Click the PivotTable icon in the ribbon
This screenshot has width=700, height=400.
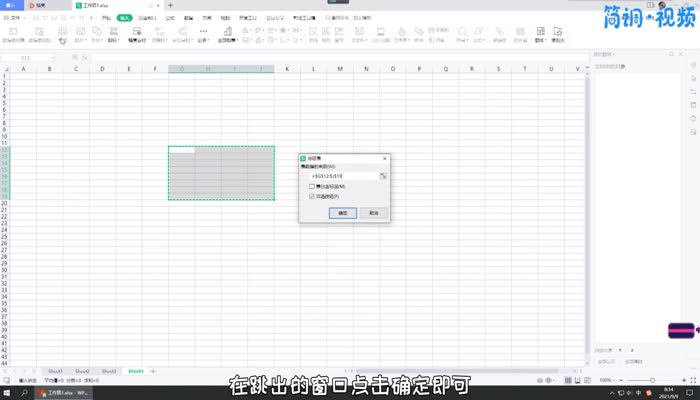point(14,34)
